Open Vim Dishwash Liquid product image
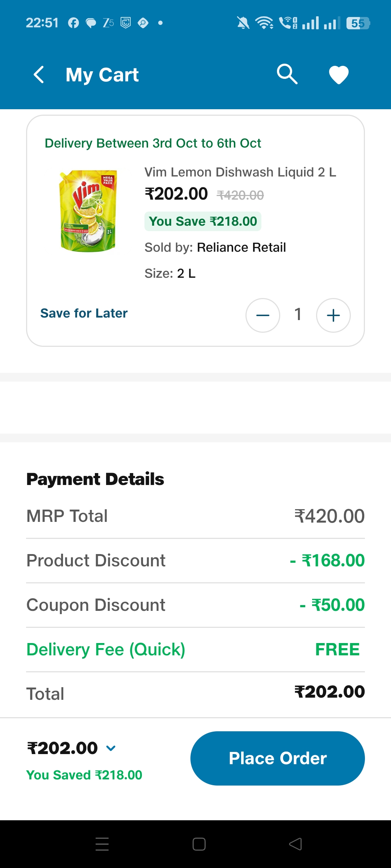Screen dimensions: 391x868 coord(88,211)
